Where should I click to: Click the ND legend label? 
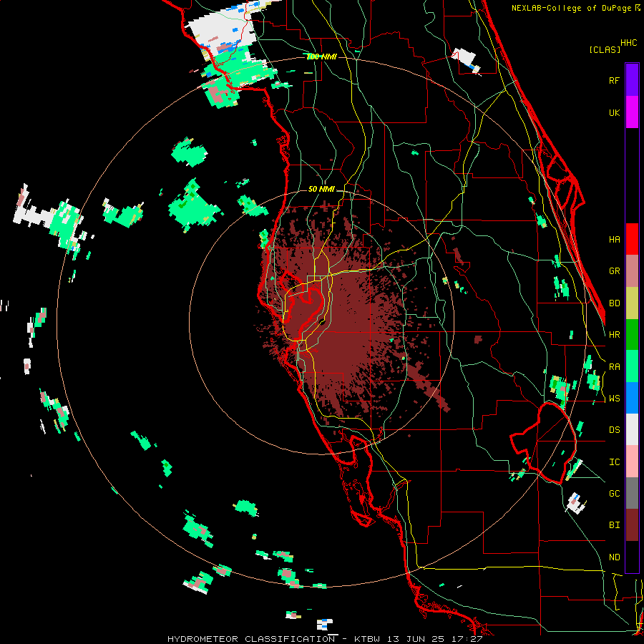click(614, 557)
